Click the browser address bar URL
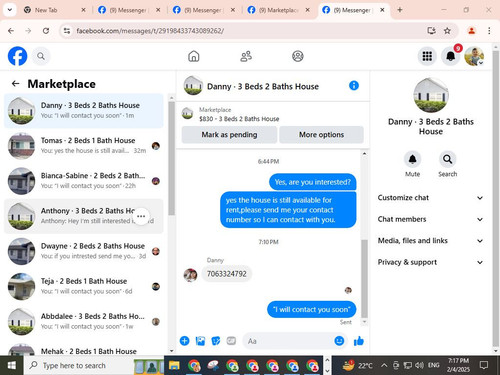500x375 pixels. [x=150, y=31]
